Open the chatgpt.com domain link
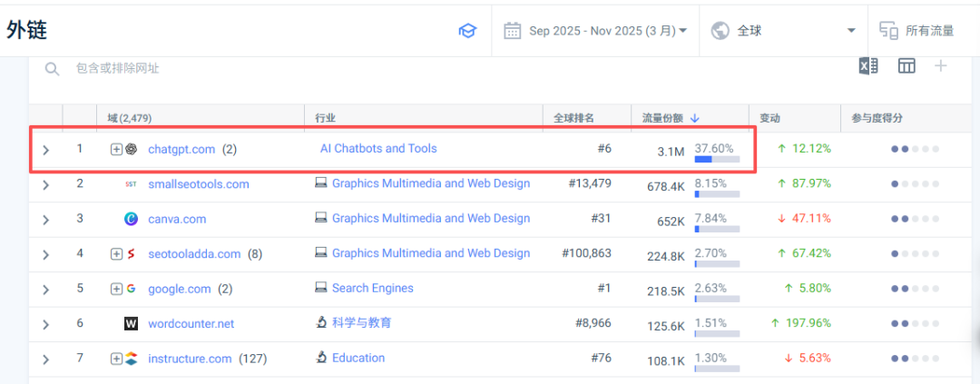The width and height of the screenshot is (980, 384). coord(181,150)
